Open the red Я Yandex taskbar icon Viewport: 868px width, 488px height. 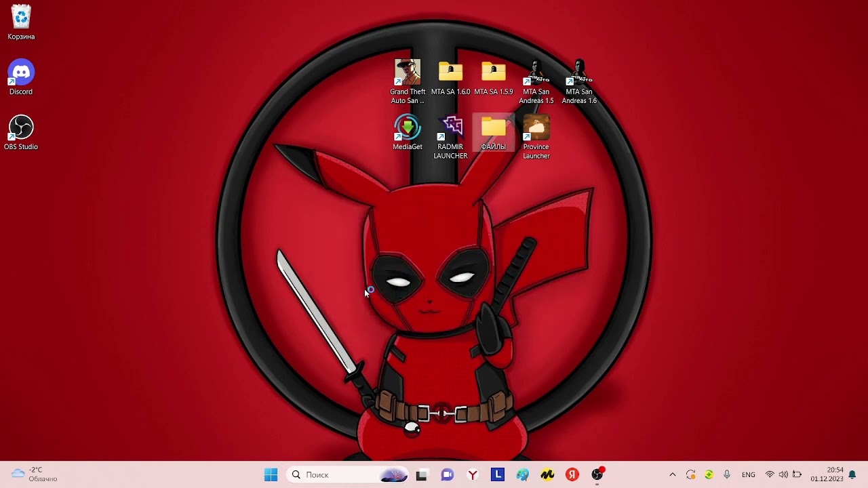[572, 474]
